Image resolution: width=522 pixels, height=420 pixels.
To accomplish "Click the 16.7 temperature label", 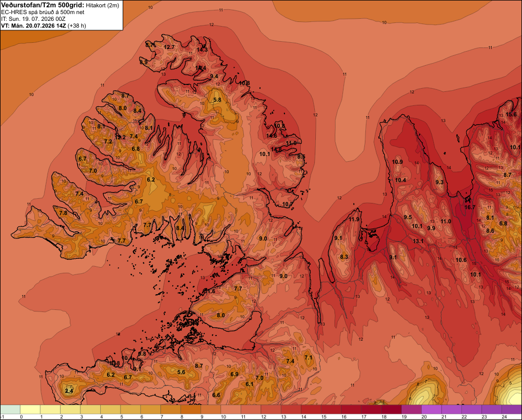I will [x=470, y=207].
